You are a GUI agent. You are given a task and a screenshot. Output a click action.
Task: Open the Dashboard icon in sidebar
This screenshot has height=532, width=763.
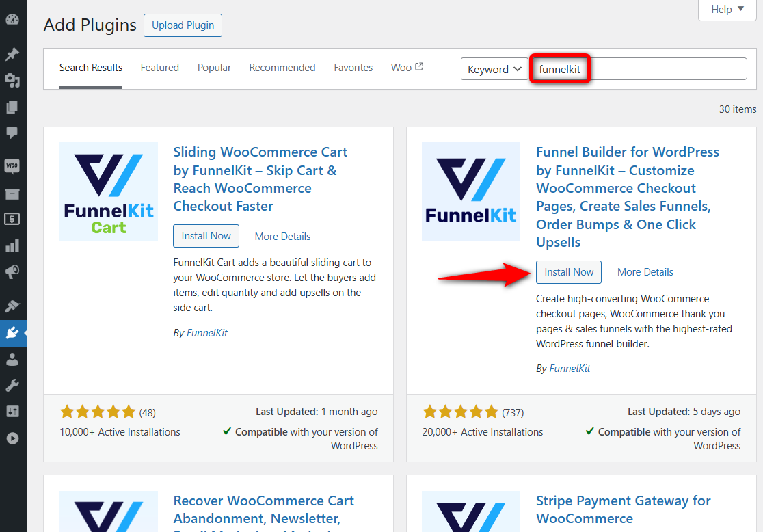pos(12,19)
